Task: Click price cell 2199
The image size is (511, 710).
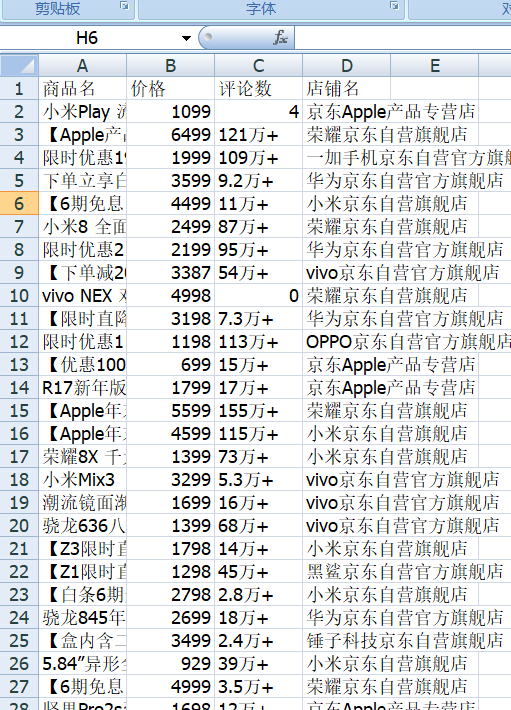Action: click(170, 249)
